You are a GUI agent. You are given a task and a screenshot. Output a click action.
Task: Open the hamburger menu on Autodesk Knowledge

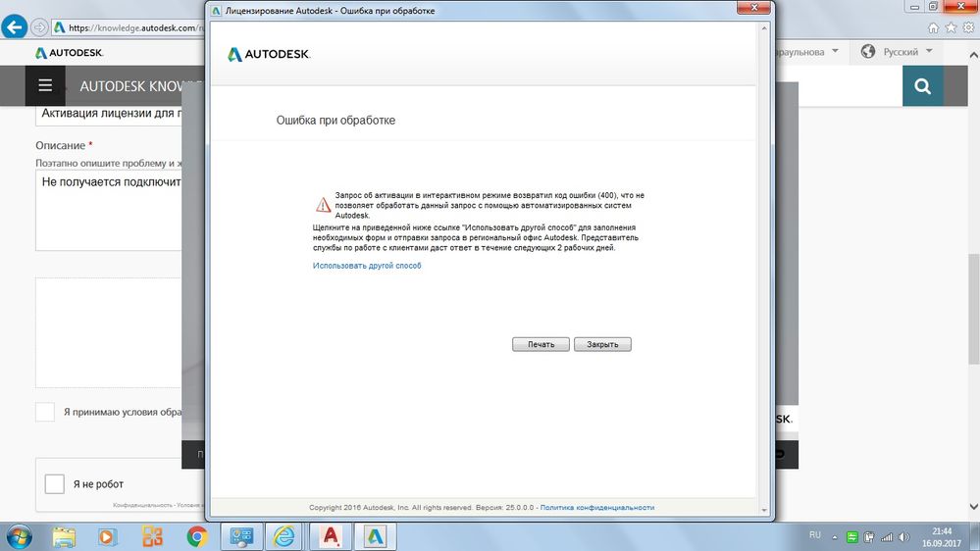click(x=45, y=85)
